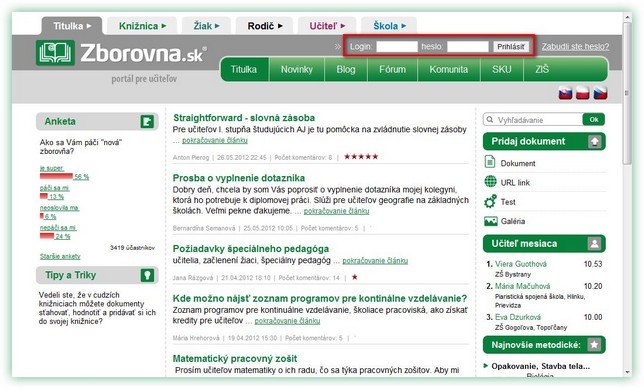644x389 pixels.
Task: Click pokračovanie článku under Prosba article
Action: pos(336,211)
